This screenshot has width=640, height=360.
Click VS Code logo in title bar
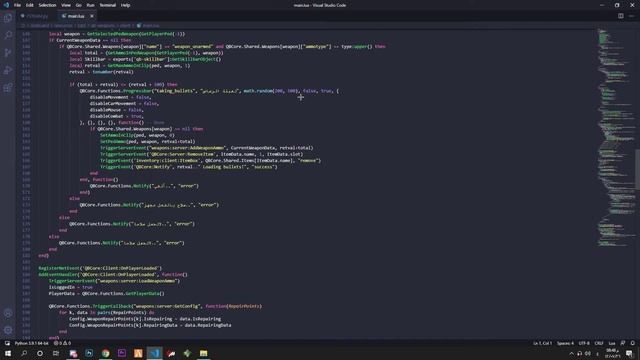(x=6, y=5)
